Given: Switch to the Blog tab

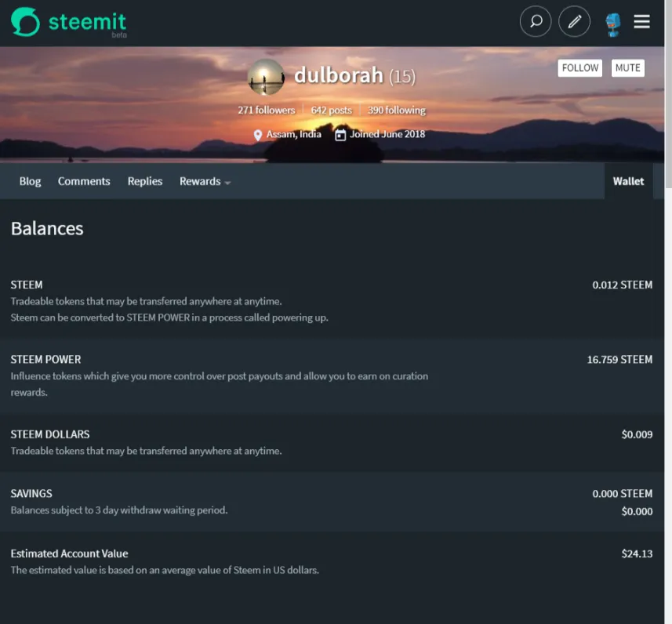Looking at the screenshot, I should pyautogui.click(x=30, y=181).
